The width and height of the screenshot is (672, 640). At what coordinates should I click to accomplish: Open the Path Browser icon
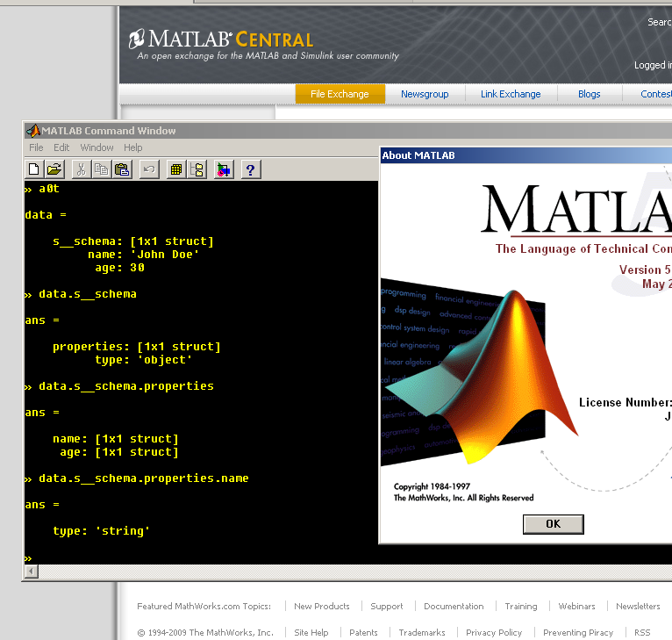197,169
